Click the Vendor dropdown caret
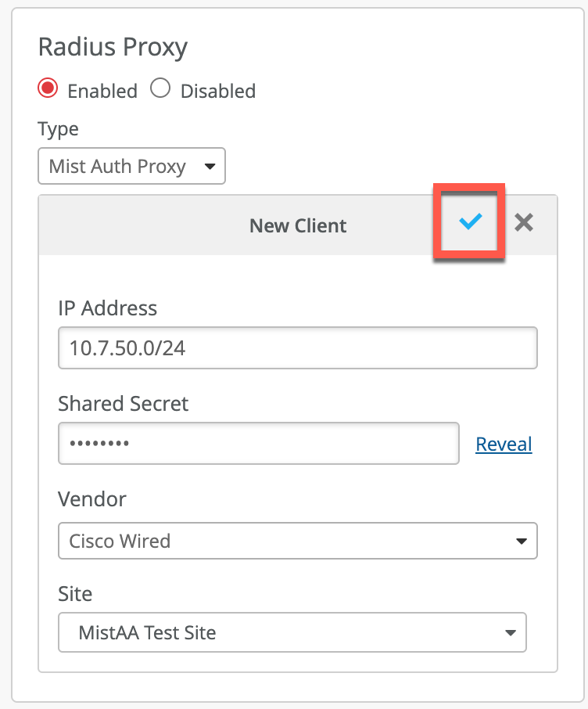The image size is (588, 709). pos(520,540)
